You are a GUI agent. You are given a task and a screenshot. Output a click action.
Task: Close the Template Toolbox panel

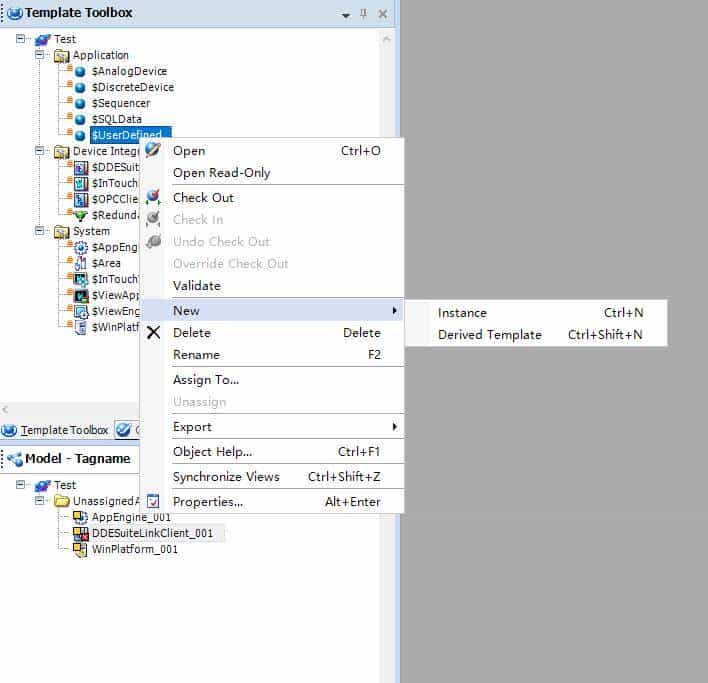coord(382,14)
